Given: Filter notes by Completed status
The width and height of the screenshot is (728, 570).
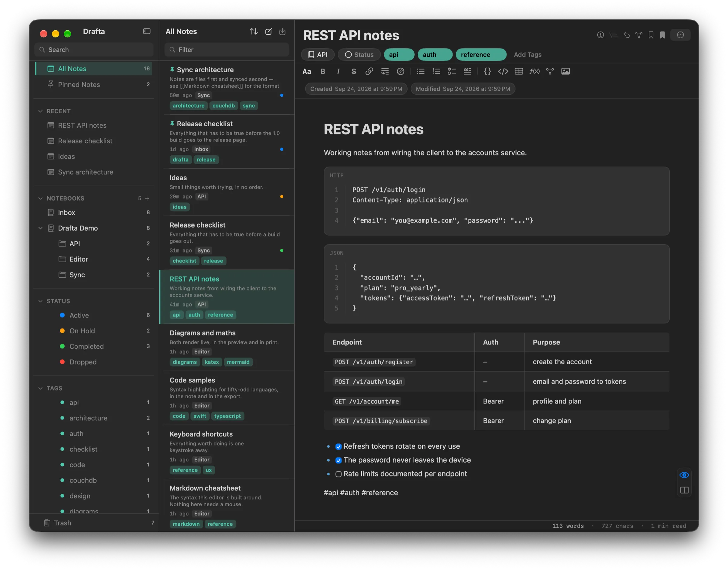Looking at the screenshot, I should click(94, 346).
